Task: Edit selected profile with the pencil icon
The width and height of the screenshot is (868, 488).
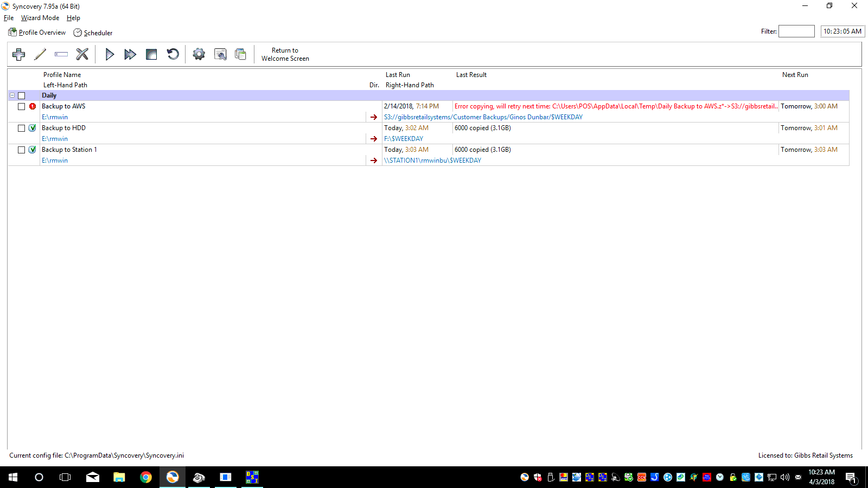Action: pos(40,54)
